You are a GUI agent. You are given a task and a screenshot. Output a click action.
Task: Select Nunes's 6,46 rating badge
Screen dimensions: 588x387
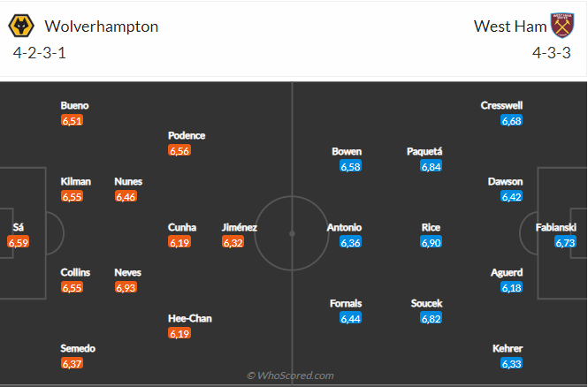coord(126,196)
